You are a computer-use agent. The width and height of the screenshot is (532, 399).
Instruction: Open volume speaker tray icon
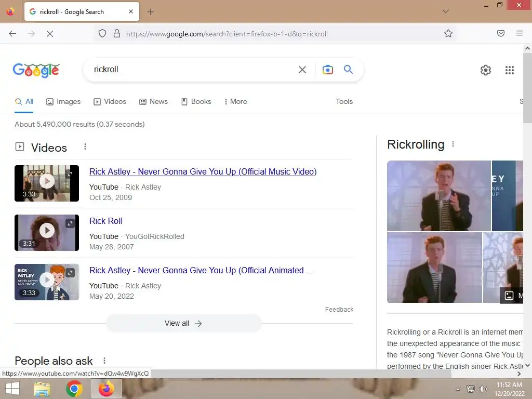tap(483, 389)
